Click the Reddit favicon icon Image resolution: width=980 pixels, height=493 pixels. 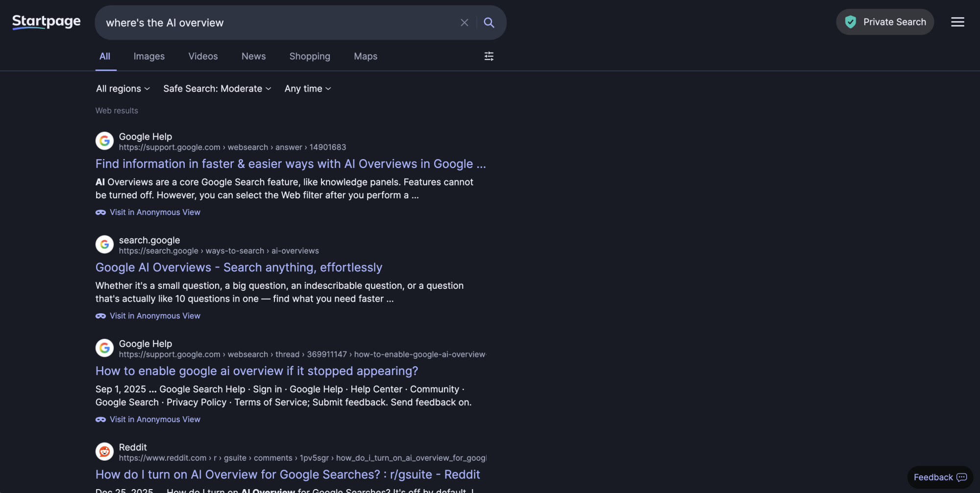pyautogui.click(x=104, y=451)
